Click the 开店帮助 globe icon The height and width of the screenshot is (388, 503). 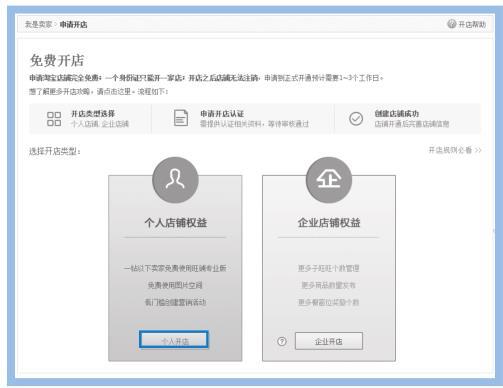451,24
